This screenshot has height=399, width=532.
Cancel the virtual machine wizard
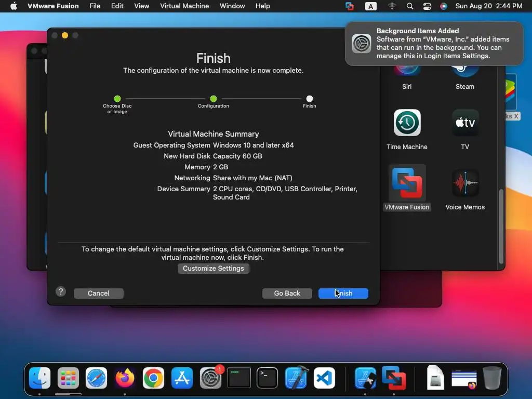tap(98, 293)
